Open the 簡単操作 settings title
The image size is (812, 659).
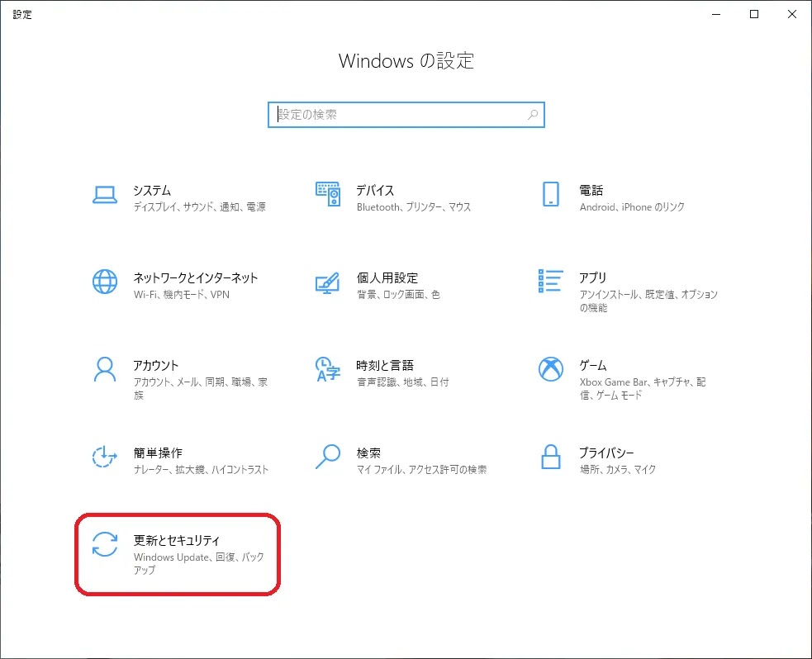click(158, 453)
